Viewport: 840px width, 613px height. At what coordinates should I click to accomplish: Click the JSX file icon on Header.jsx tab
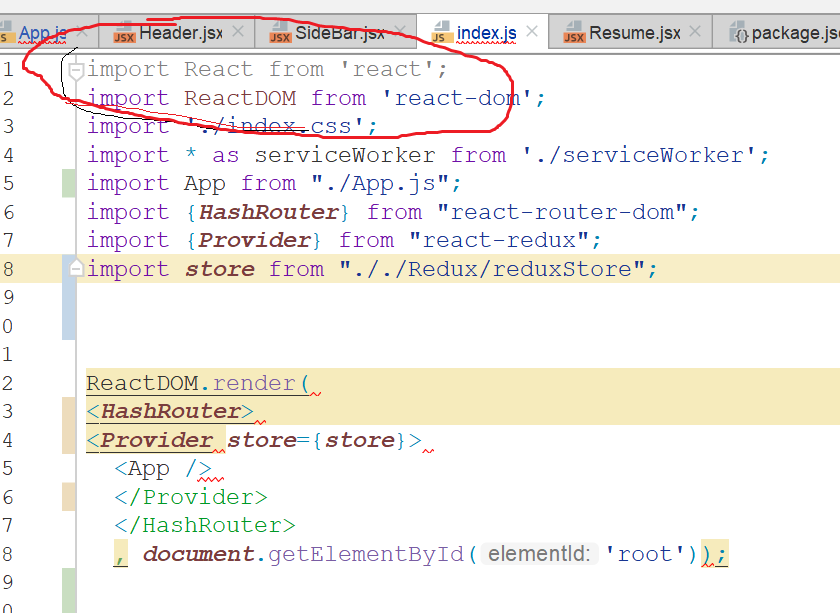coord(124,32)
